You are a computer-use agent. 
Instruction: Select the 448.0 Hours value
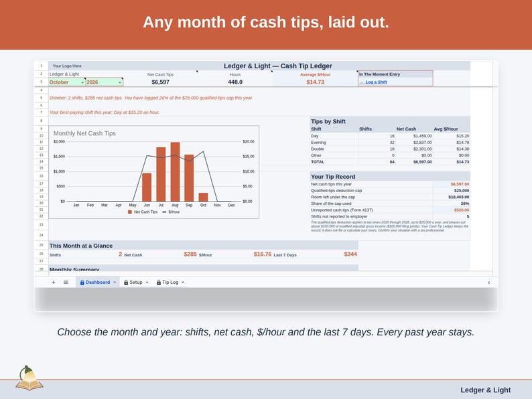click(235, 82)
